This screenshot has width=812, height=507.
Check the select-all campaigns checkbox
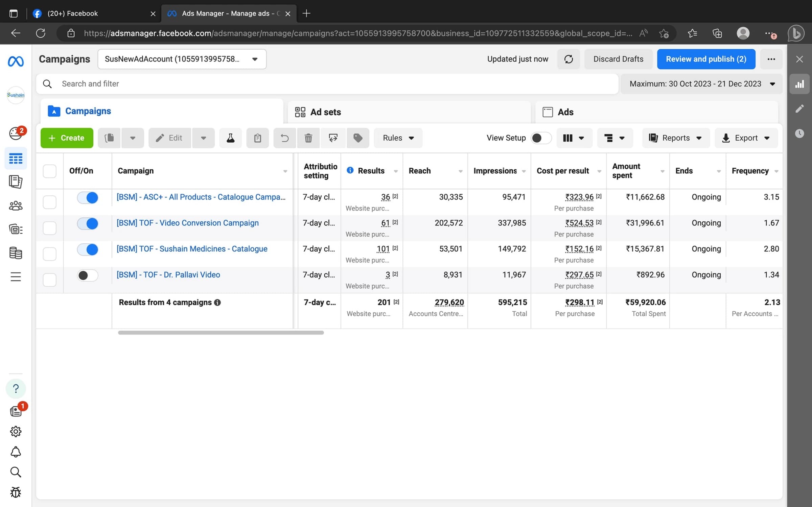point(49,171)
